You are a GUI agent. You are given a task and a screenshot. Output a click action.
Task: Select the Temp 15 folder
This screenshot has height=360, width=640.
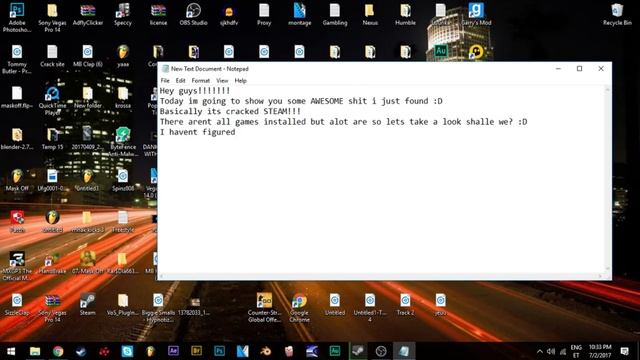52,139
